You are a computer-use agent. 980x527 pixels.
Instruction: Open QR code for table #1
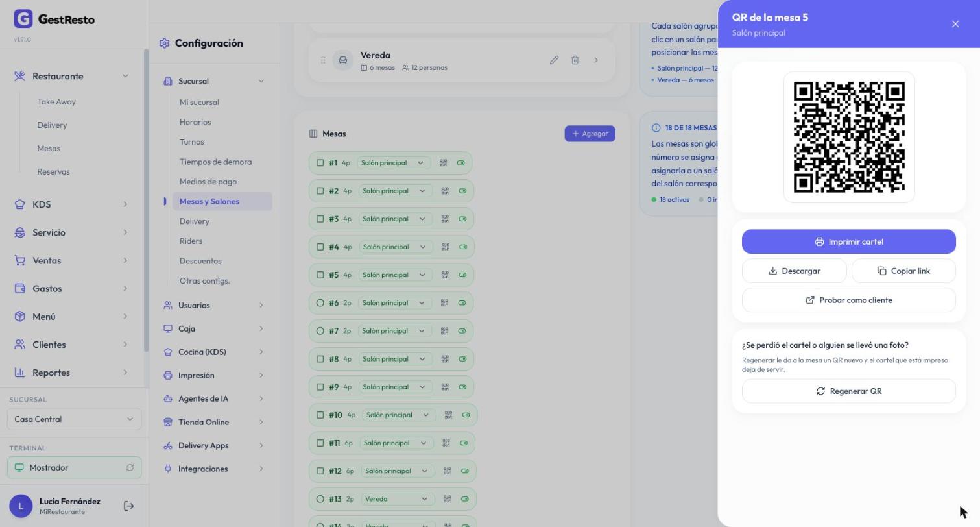click(x=444, y=163)
